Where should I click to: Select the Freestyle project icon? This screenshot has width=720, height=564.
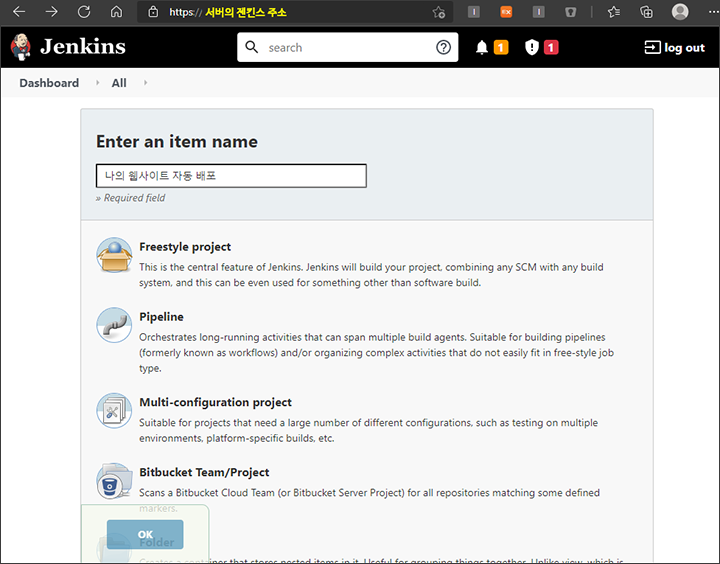[x=114, y=255]
